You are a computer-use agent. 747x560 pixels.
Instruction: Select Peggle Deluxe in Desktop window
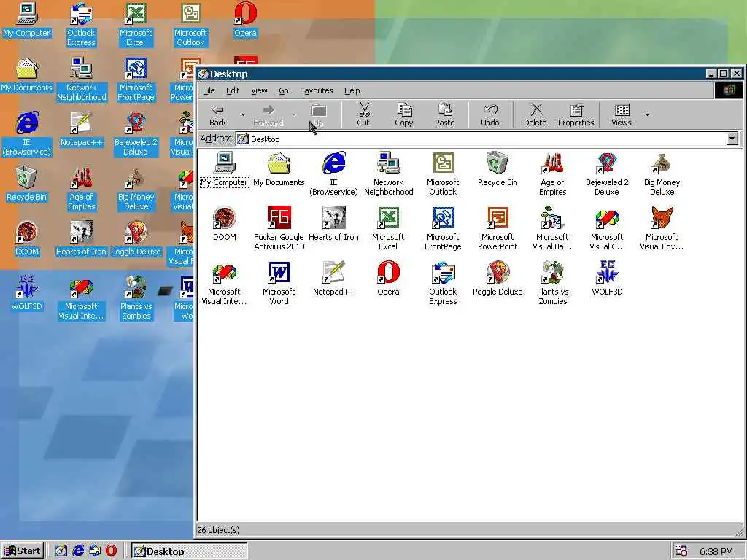(498, 279)
